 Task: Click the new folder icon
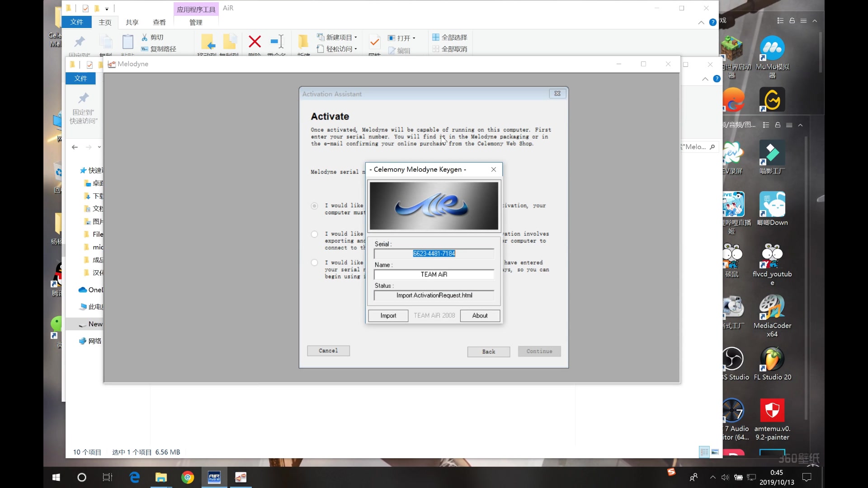click(303, 42)
